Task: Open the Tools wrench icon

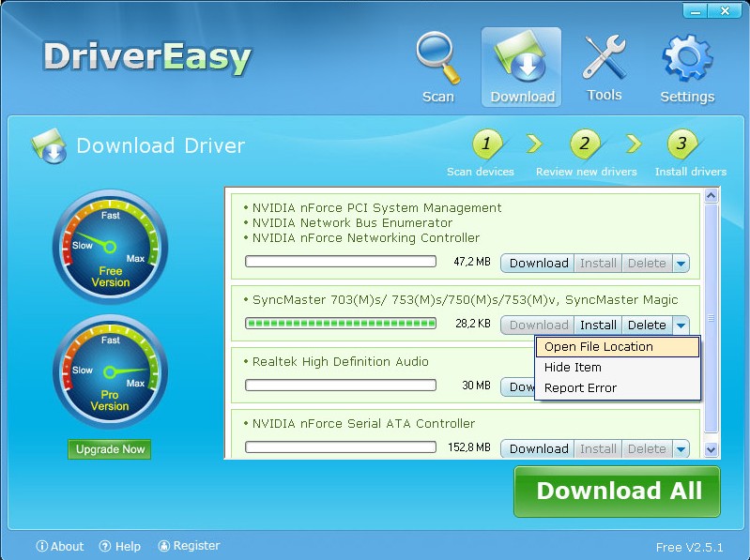Action: (x=605, y=57)
